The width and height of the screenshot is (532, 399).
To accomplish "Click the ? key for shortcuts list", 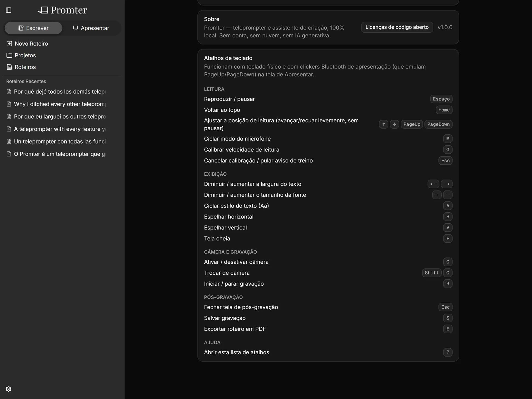I will coord(448,352).
